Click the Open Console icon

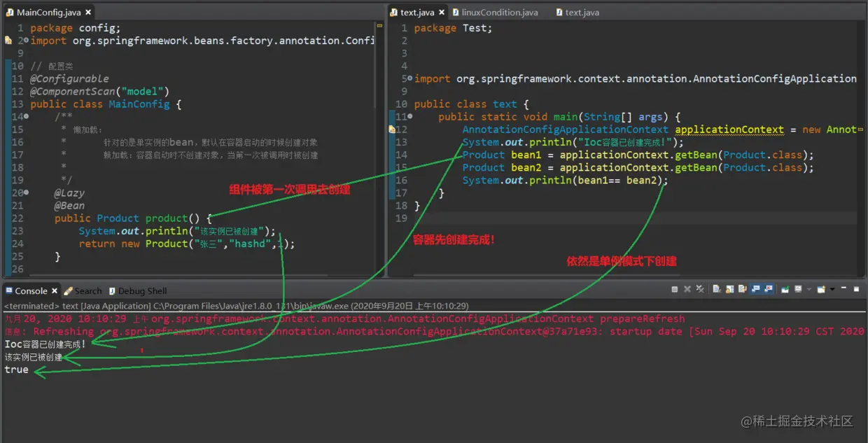click(x=821, y=289)
